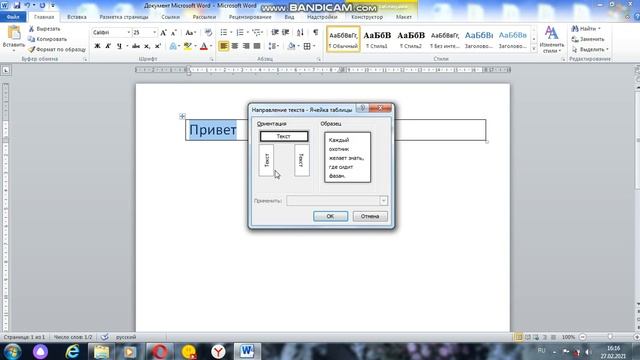Viewport: 640px width, 360px height.
Task: Clear formatting with the eraser icon
Action: [x=208, y=32]
